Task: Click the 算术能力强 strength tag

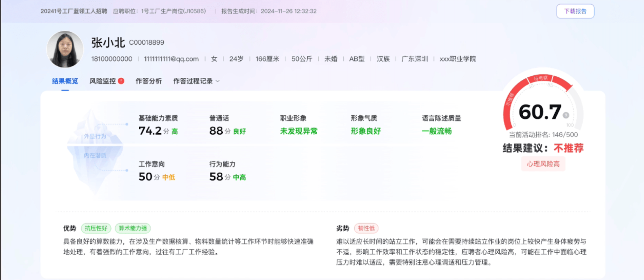Action: 133,228
